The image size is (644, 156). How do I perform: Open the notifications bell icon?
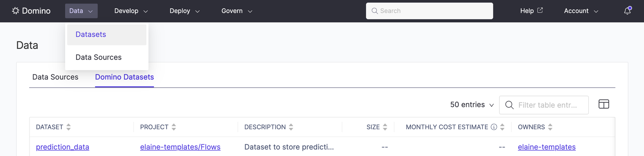pos(627,11)
